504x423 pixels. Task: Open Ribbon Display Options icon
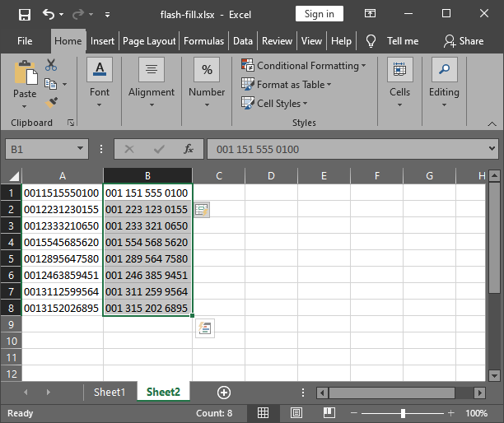(370, 13)
